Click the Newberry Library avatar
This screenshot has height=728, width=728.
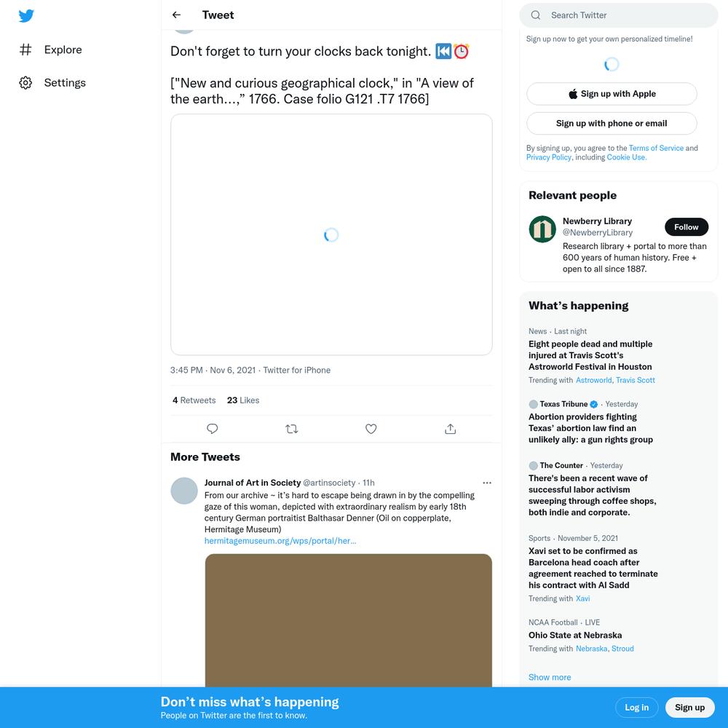click(x=542, y=229)
